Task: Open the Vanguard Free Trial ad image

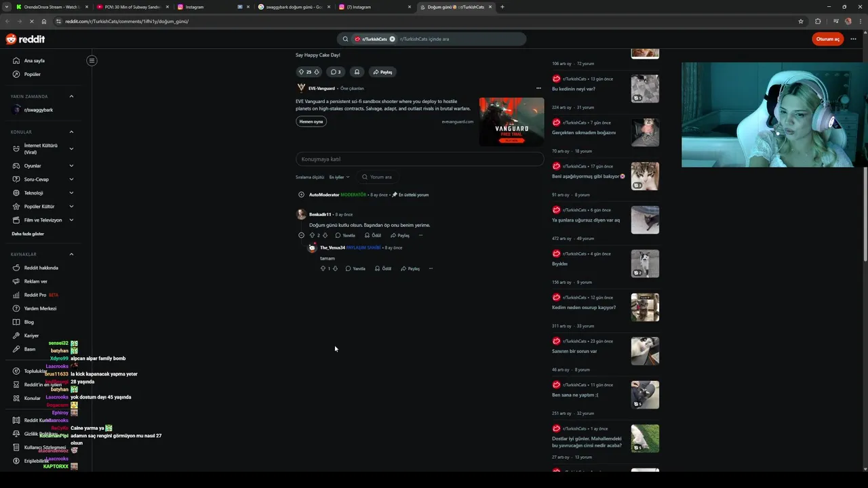Action: tap(511, 122)
